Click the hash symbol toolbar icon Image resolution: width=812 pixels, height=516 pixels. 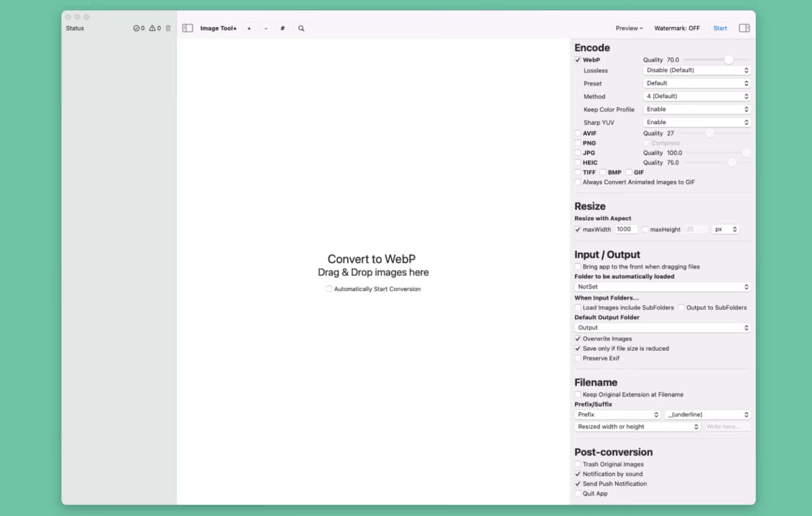point(283,28)
